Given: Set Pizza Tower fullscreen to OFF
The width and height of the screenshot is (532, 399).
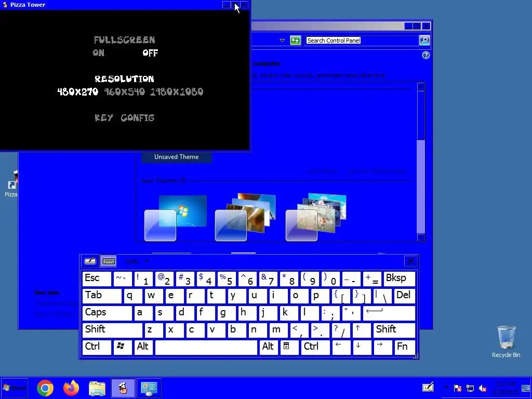Looking at the screenshot, I should point(150,53).
